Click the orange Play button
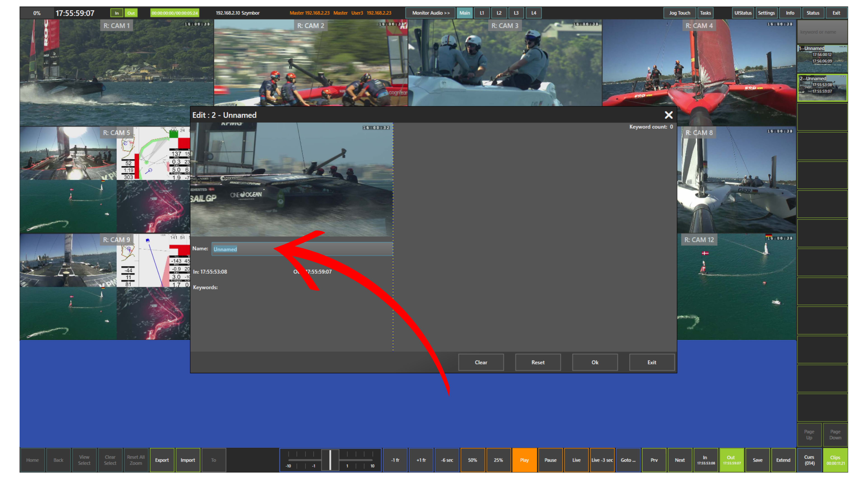The width and height of the screenshot is (868, 488). coord(524,460)
